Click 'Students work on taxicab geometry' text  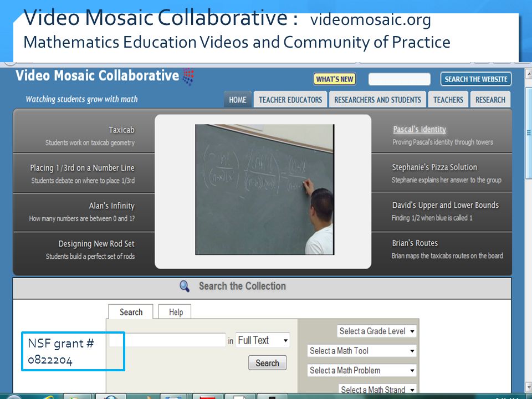(x=90, y=143)
